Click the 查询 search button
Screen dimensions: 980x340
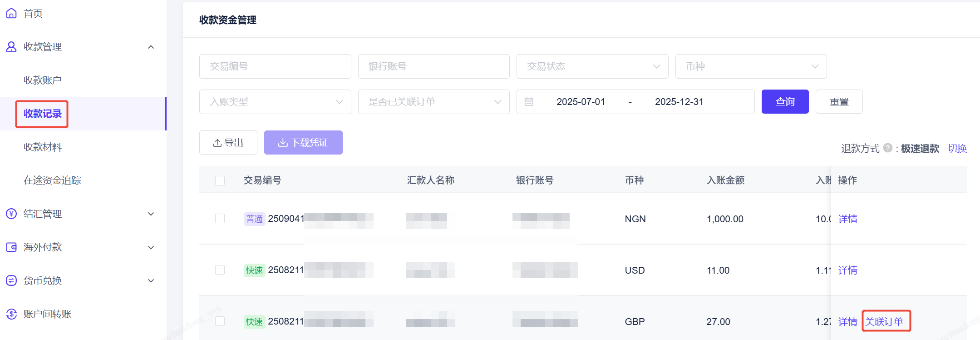pos(785,102)
